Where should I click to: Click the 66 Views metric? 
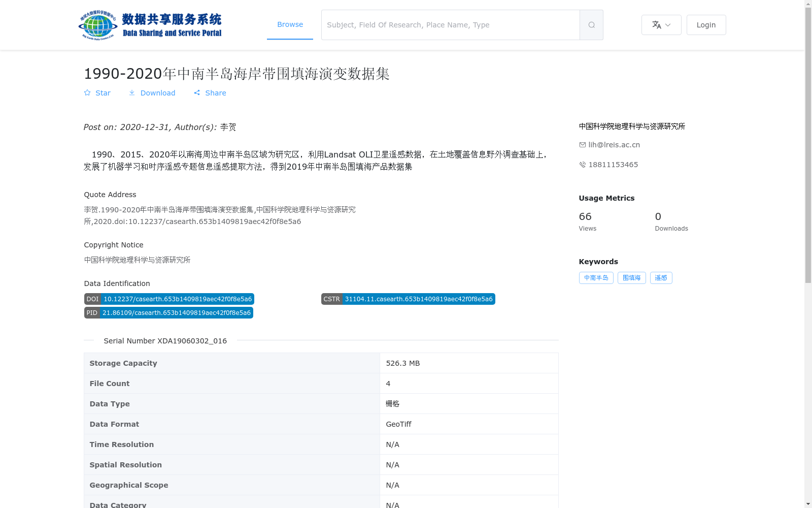click(588, 221)
